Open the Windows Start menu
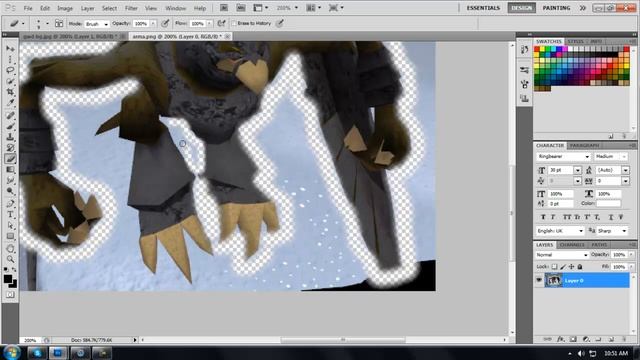 click(x=11, y=352)
